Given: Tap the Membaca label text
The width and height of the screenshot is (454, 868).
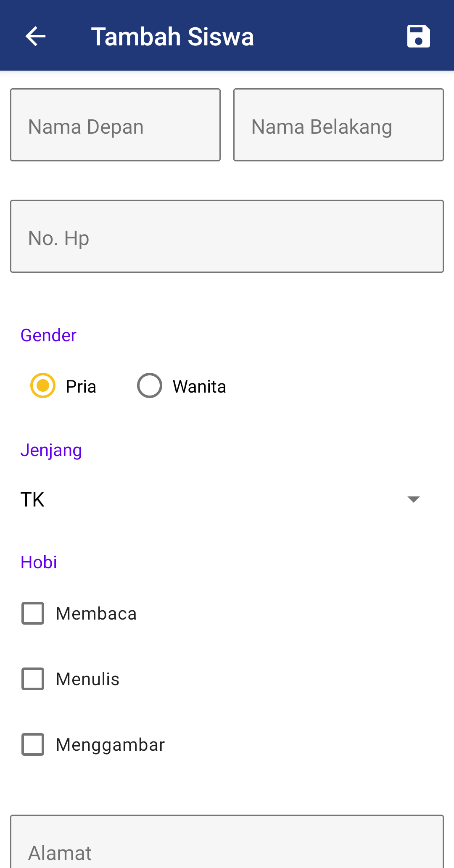Looking at the screenshot, I should 96,614.
